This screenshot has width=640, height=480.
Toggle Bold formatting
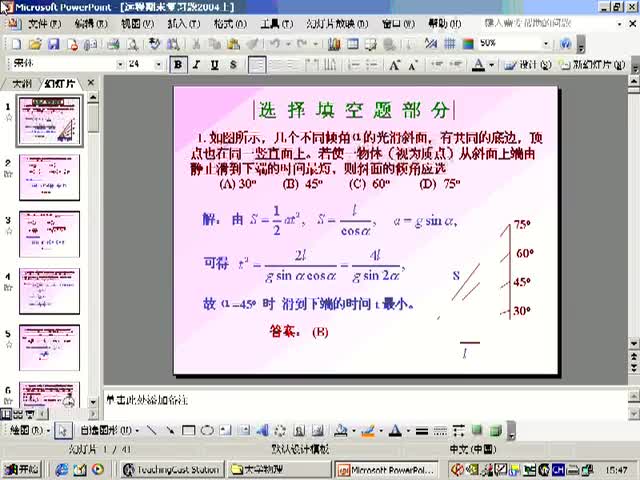[x=178, y=64]
